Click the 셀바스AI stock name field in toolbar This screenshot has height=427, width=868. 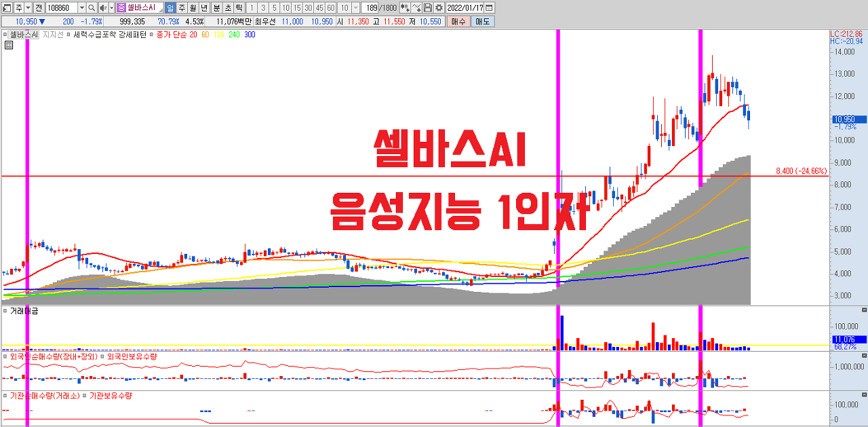(140, 8)
